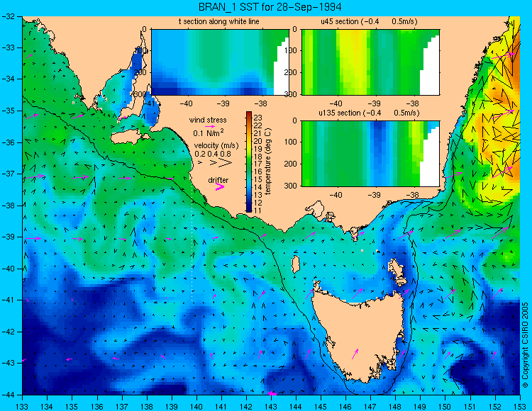
Task: Click the title "BRAN_1 SST for 28-Sep-1994"
Action: (270, 7)
